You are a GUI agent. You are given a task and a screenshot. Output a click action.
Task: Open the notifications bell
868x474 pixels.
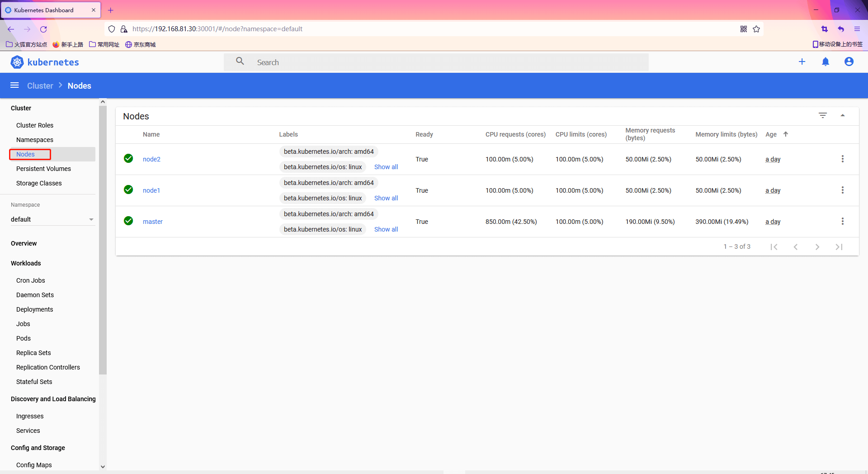click(x=826, y=62)
